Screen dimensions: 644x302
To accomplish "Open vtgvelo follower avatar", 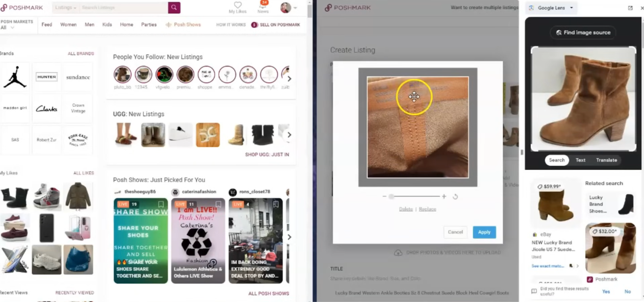I will click(x=164, y=74).
